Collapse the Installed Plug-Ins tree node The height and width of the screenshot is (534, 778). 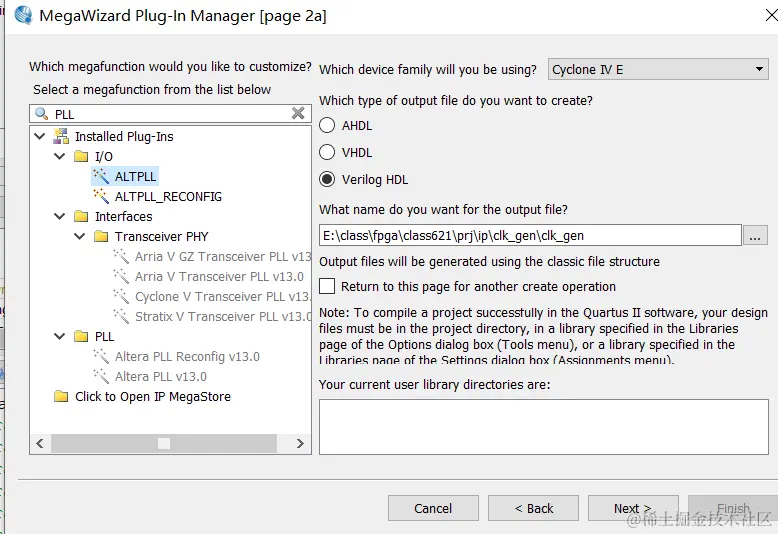(x=40, y=136)
